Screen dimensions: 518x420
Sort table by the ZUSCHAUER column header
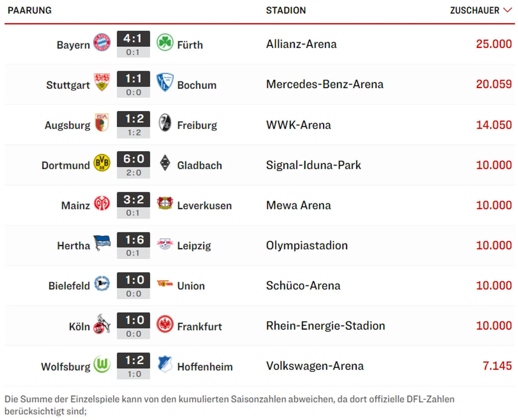[475, 10]
